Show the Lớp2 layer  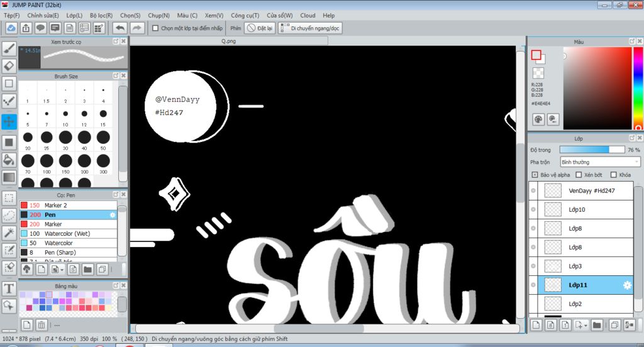click(533, 304)
